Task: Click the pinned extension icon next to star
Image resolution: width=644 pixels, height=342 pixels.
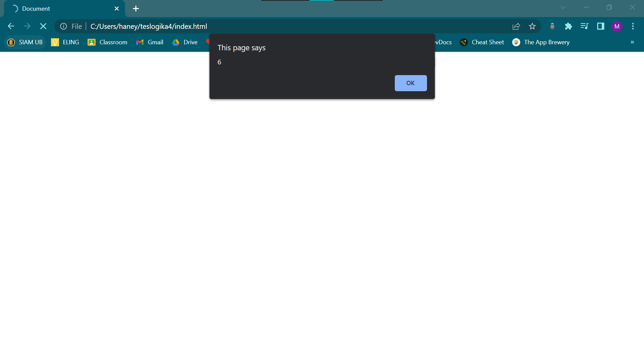Action: 552,26
